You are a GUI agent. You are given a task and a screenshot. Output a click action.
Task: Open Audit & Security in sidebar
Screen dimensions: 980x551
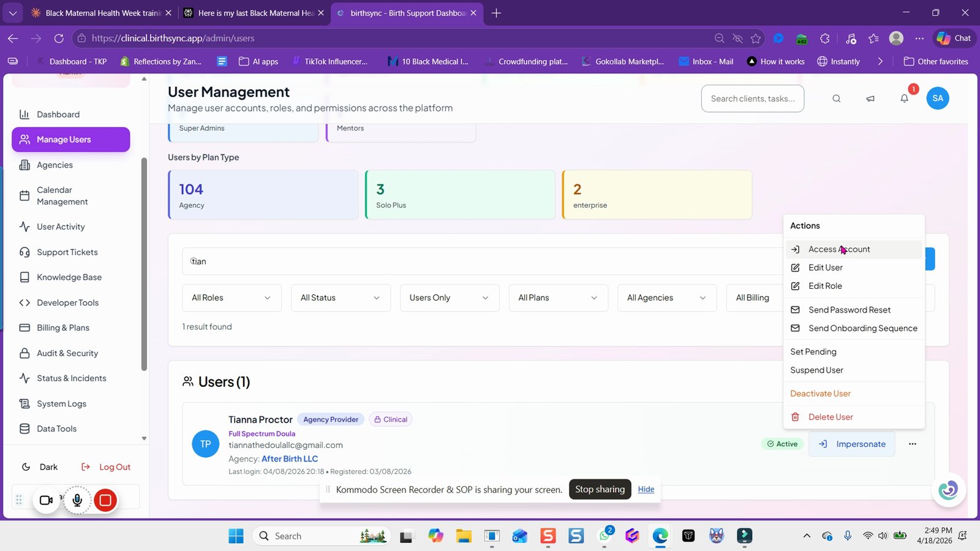coord(71,354)
